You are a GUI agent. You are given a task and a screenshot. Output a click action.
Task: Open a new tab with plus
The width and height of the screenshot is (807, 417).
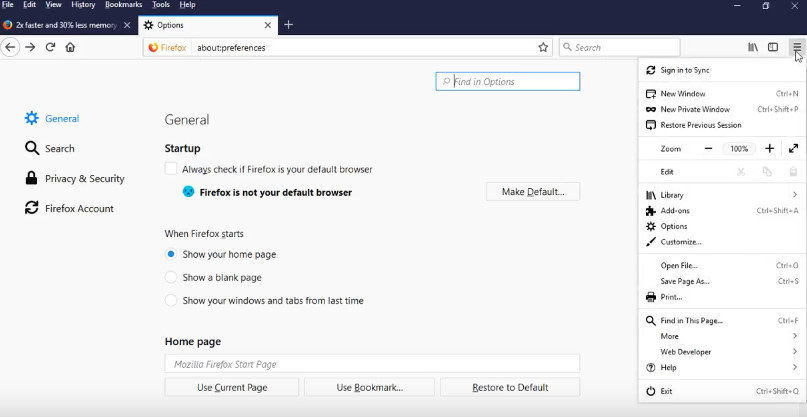coord(289,25)
